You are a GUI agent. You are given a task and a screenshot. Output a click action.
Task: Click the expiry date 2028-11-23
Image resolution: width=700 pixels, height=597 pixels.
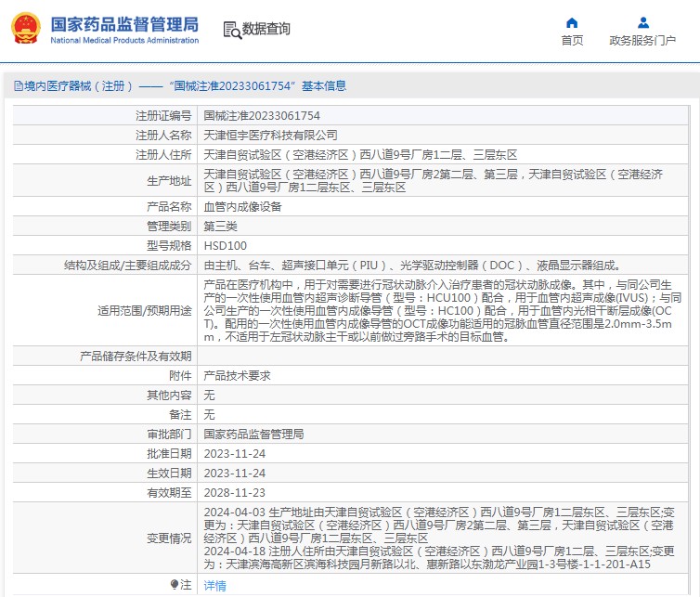click(234, 492)
